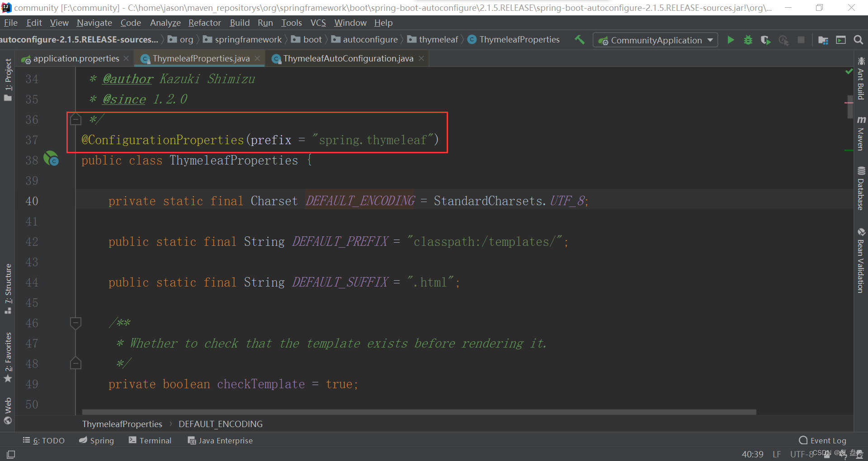Open the Refactor menu
Screen dimensions: 868x461
pos(204,23)
